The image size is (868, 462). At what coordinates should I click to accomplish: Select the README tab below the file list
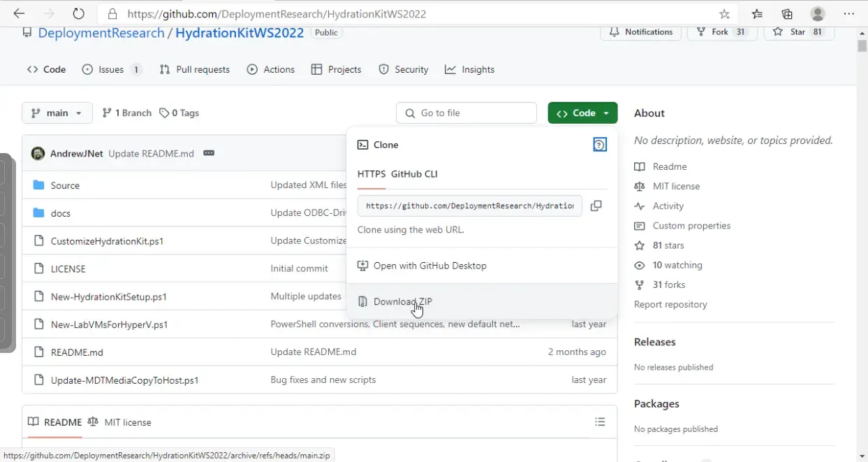55,422
